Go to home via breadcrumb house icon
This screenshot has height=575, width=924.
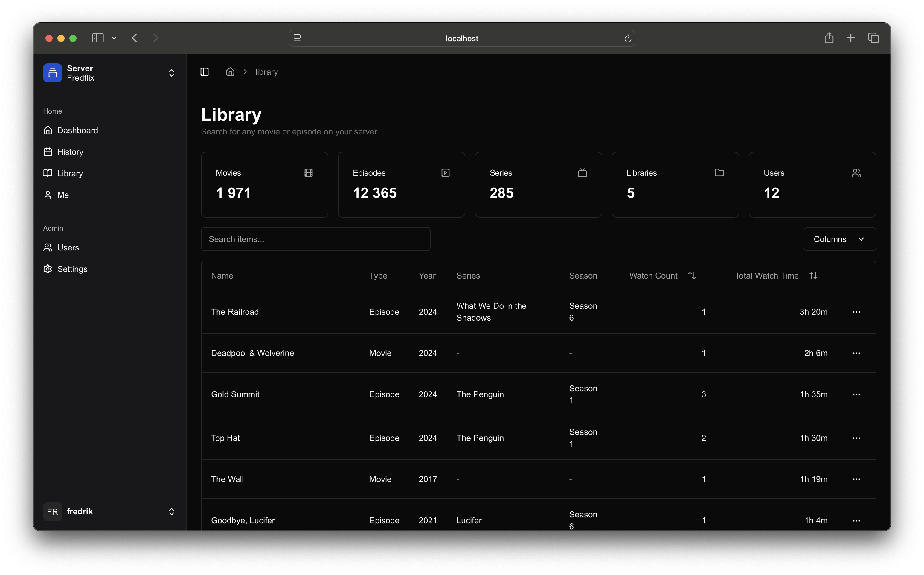(x=230, y=72)
